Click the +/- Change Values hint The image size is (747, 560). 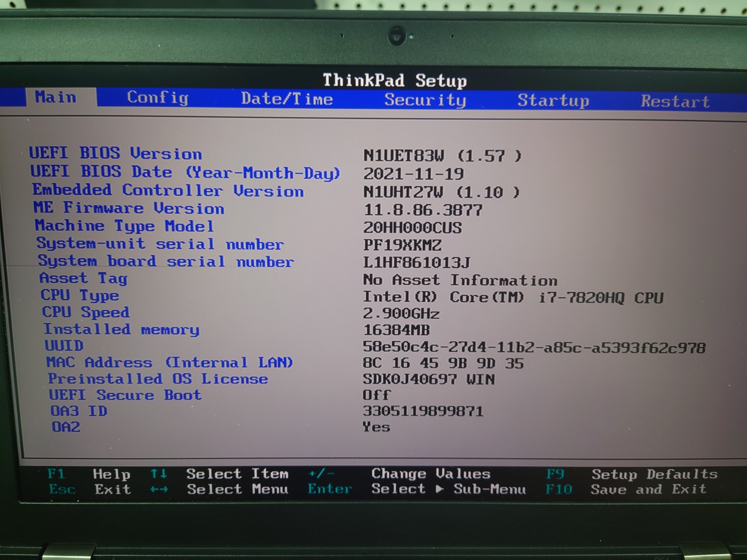[x=399, y=474]
